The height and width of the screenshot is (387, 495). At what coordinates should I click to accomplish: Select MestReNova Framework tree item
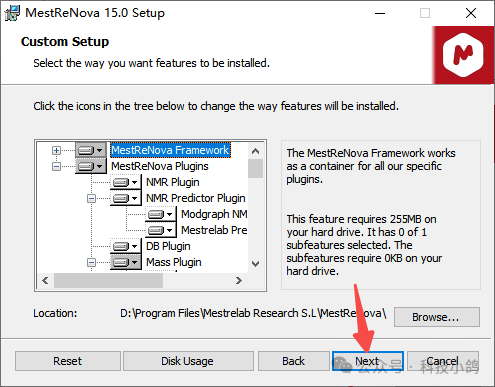click(x=170, y=150)
